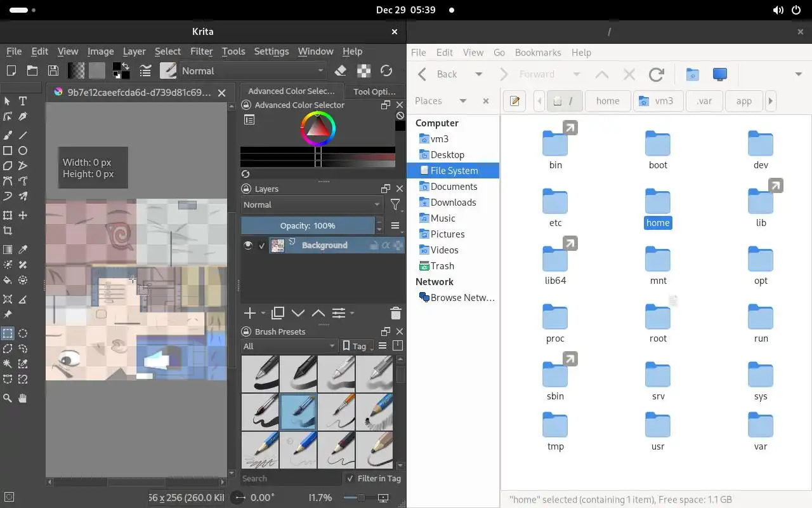Open Krita Settings menu
The image size is (812, 508).
pos(271,51)
